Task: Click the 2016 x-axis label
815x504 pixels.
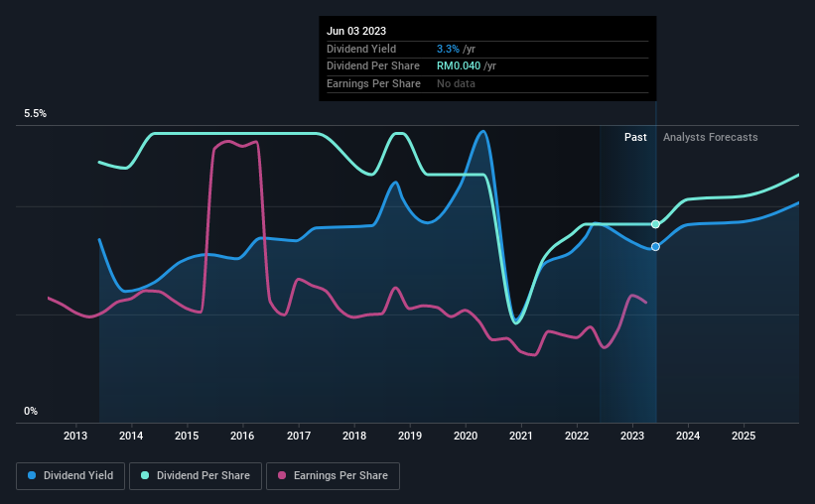Action: click(242, 436)
